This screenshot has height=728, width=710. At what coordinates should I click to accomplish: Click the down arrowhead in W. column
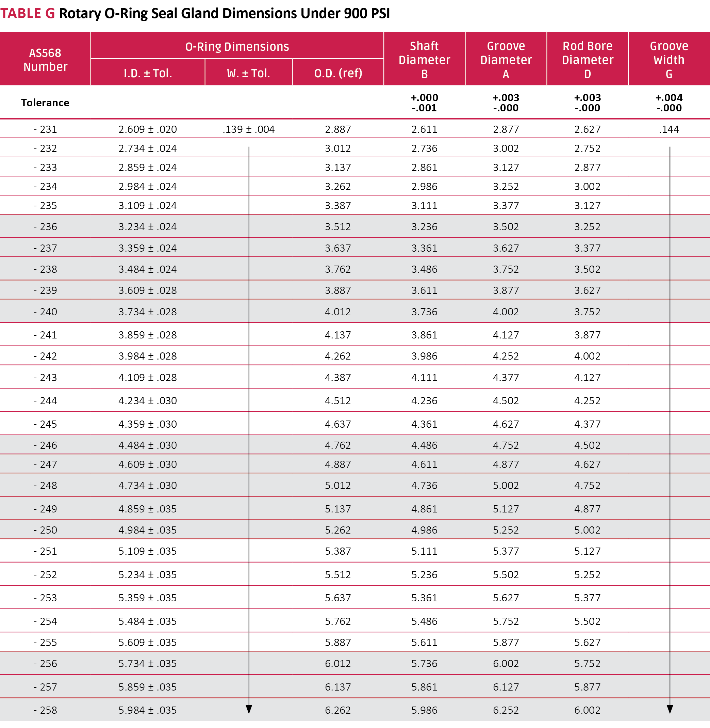pos(249,709)
